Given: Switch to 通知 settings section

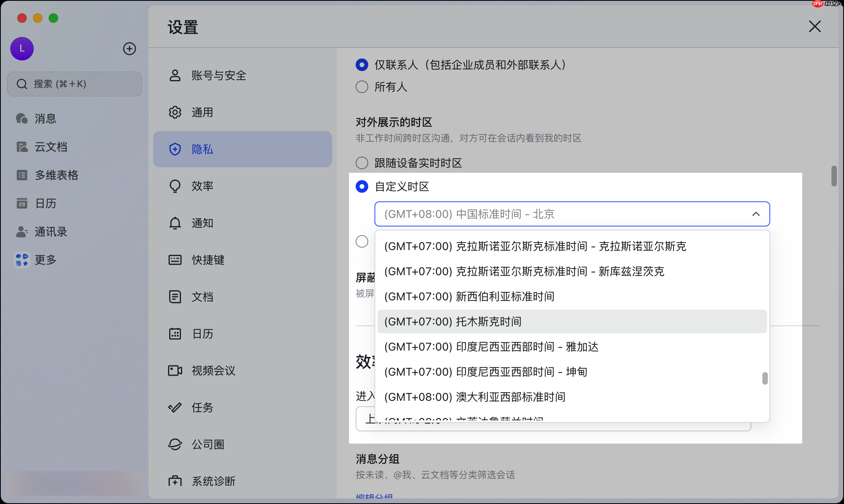Looking at the screenshot, I should (243, 223).
